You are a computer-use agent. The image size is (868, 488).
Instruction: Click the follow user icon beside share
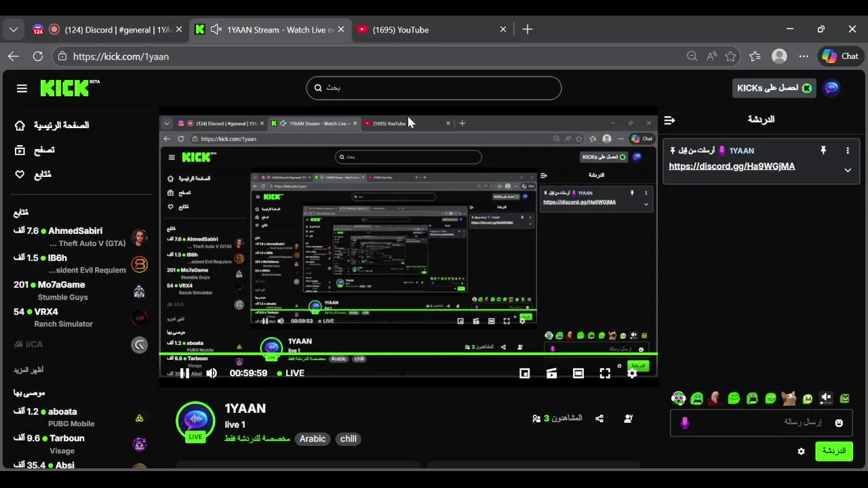629,418
